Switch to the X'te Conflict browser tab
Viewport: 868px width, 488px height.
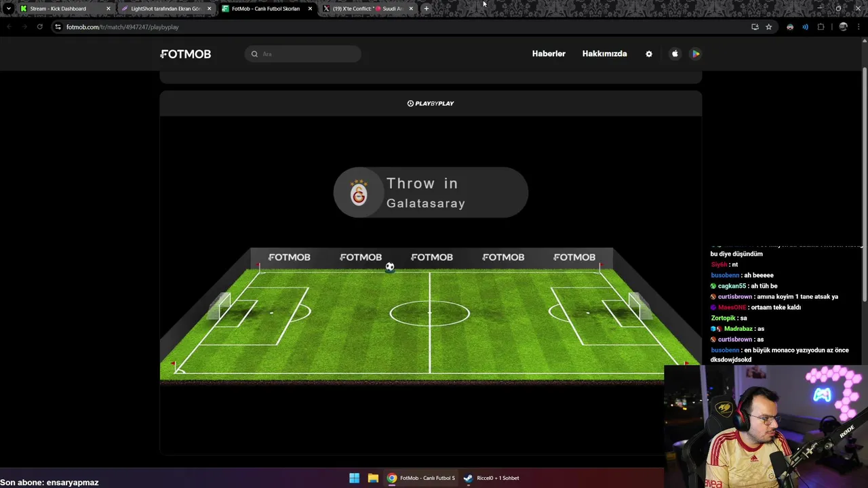(x=368, y=9)
